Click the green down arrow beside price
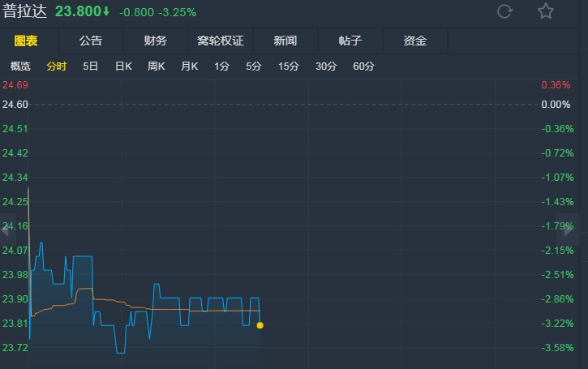 pos(106,11)
